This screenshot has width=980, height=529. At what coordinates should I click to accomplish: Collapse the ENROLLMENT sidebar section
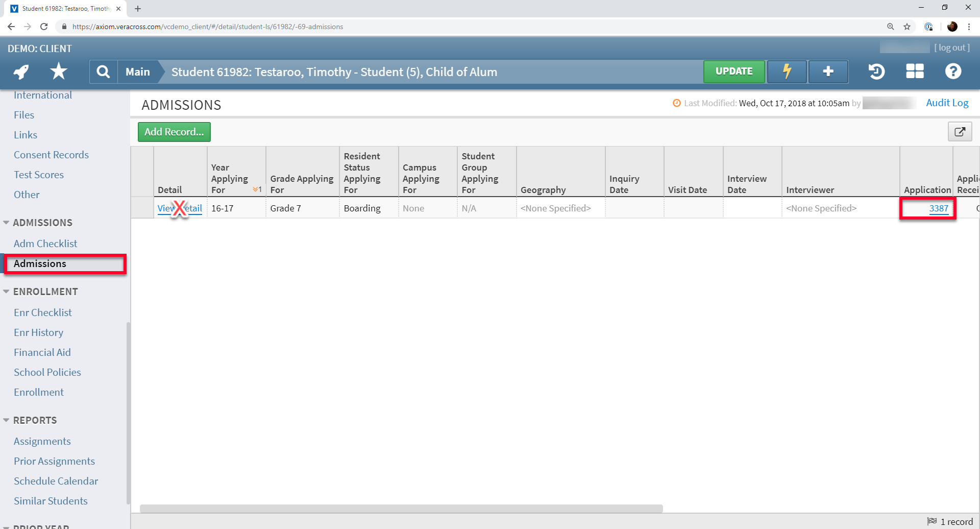point(6,292)
